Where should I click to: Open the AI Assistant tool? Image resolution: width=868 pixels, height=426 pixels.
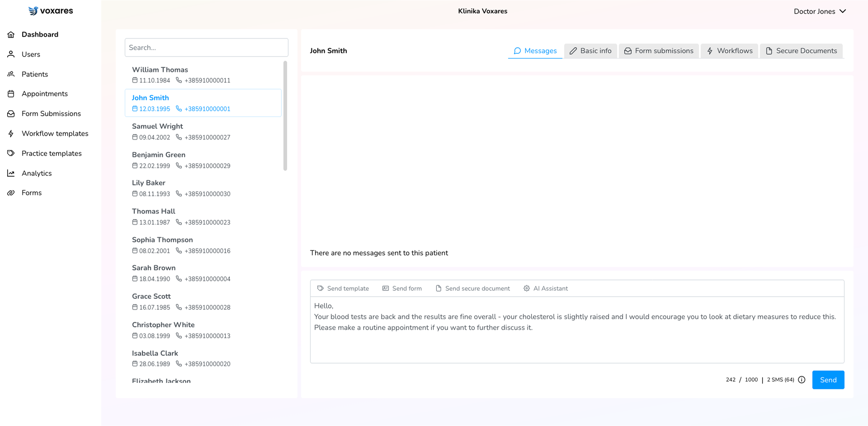pos(545,289)
